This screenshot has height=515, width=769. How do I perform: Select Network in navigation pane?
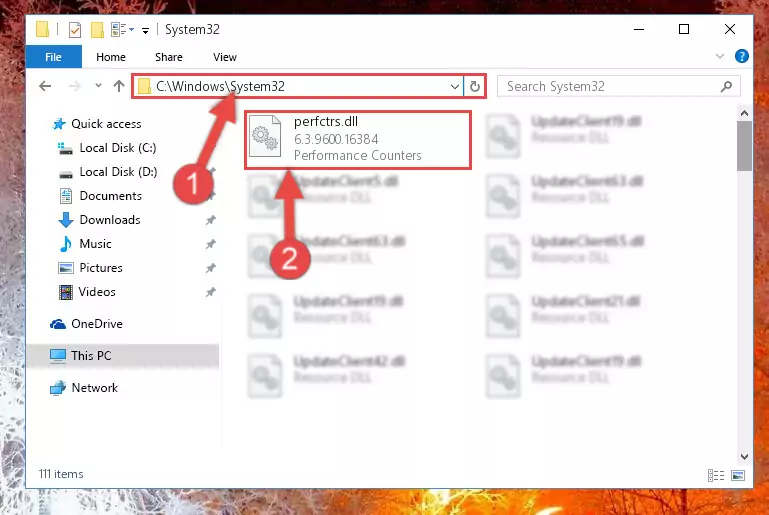pyautogui.click(x=94, y=388)
